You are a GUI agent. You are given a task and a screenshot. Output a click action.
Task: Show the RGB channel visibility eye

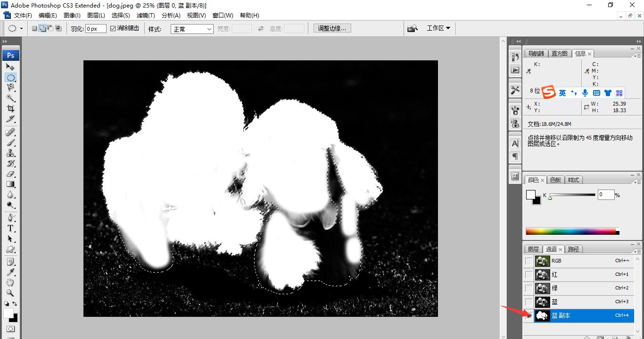click(528, 261)
